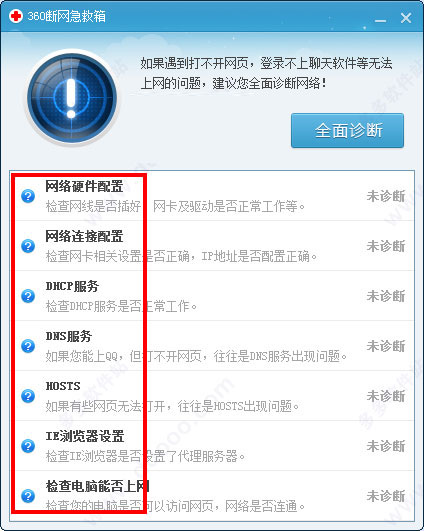Close the 360断网急救箱 window

[x=406, y=18]
